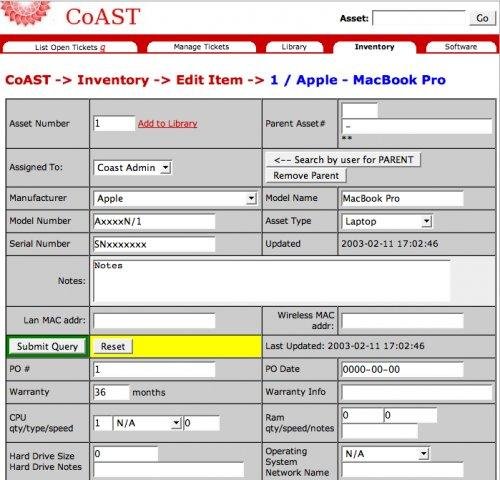Click the Ram notes field
Image resolution: width=500 pixels, height=480 pixels.
(x=380, y=431)
